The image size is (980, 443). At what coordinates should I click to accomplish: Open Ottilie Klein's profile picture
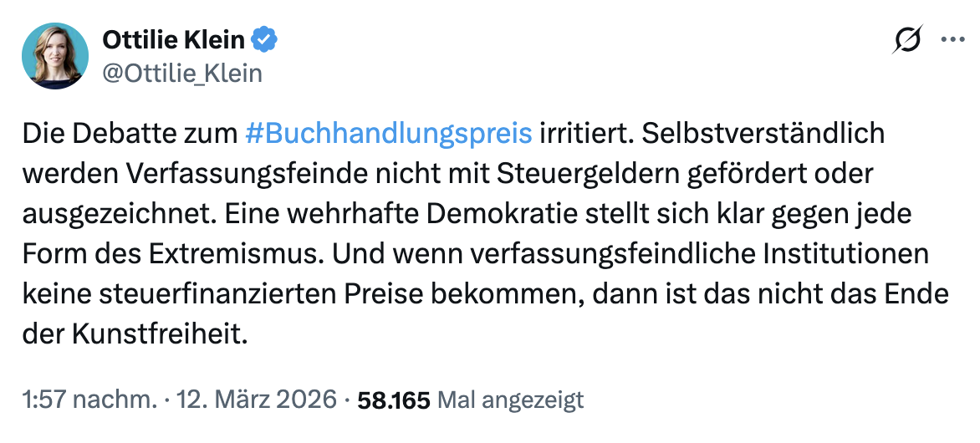pos(55,56)
